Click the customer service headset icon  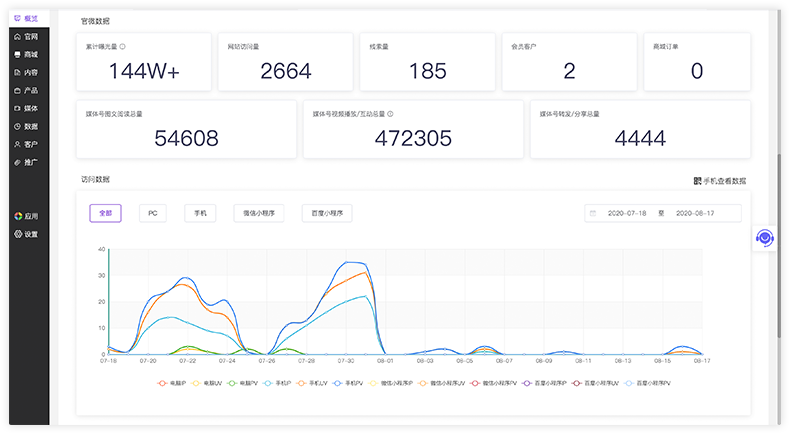(765, 238)
